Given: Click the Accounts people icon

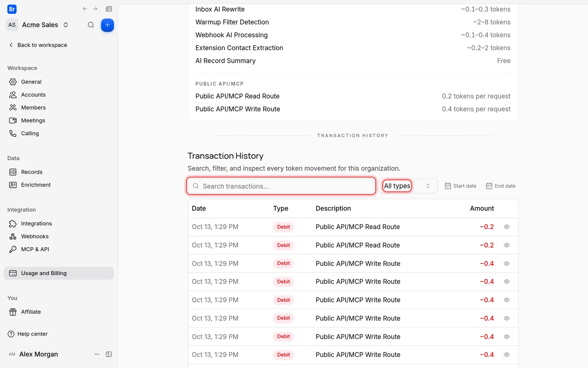Looking at the screenshot, I should [x=13, y=95].
